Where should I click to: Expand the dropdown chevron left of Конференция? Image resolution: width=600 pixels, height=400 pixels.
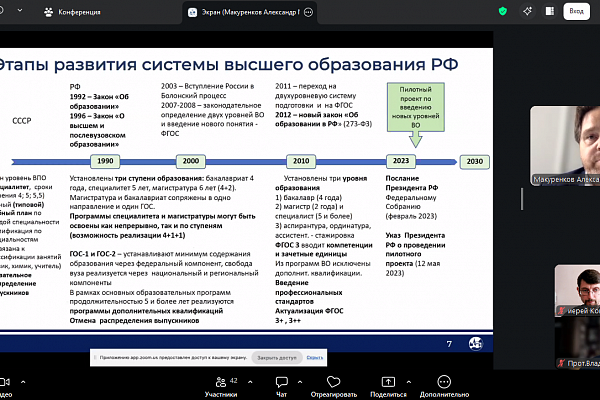click(20, 11)
